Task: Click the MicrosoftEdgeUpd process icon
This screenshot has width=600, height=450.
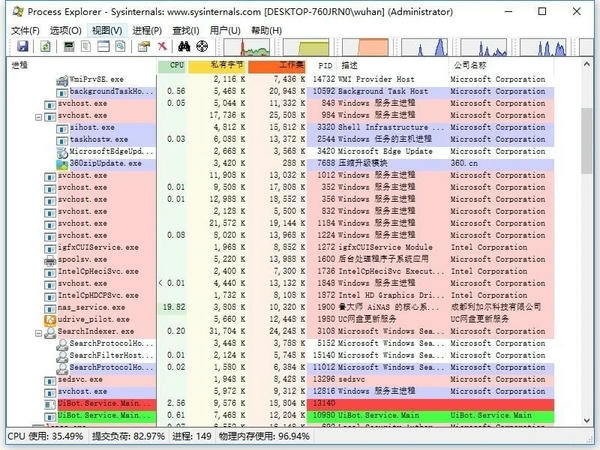Action: point(62,152)
